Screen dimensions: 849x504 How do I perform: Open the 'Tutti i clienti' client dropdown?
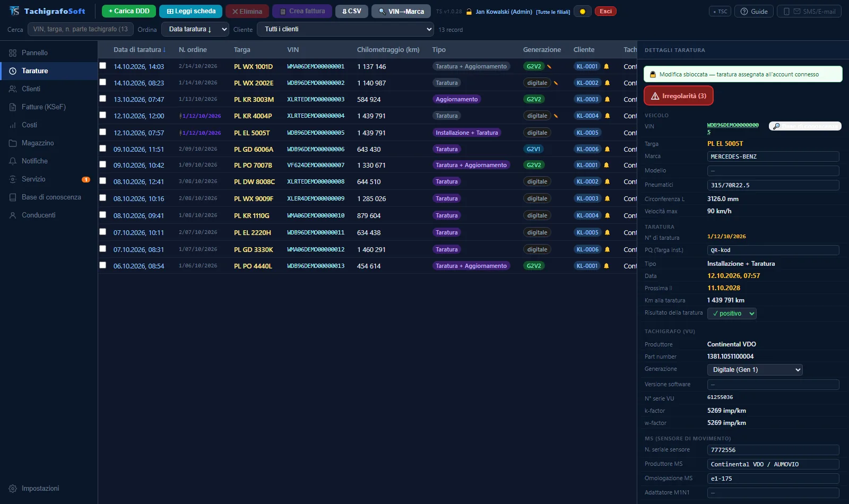pyautogui.click(x=345, y=29)
